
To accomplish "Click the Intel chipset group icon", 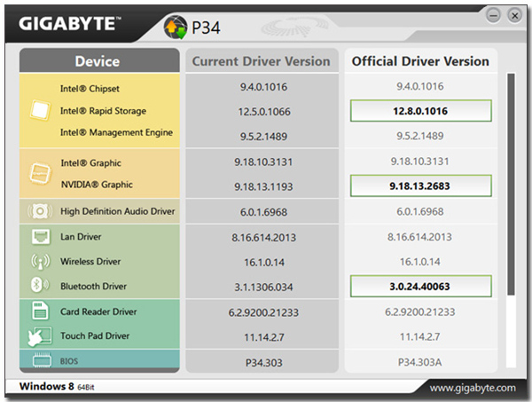I will [x=40, y=111].
